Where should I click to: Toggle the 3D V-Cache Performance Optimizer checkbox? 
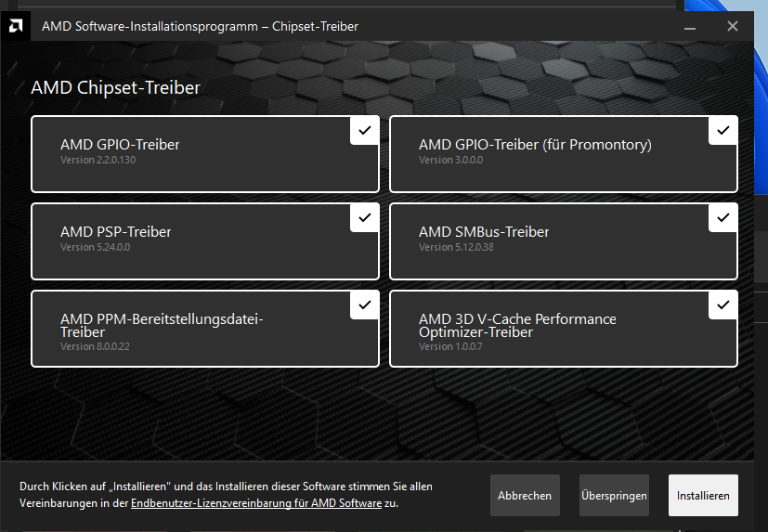tap(722, 305)
